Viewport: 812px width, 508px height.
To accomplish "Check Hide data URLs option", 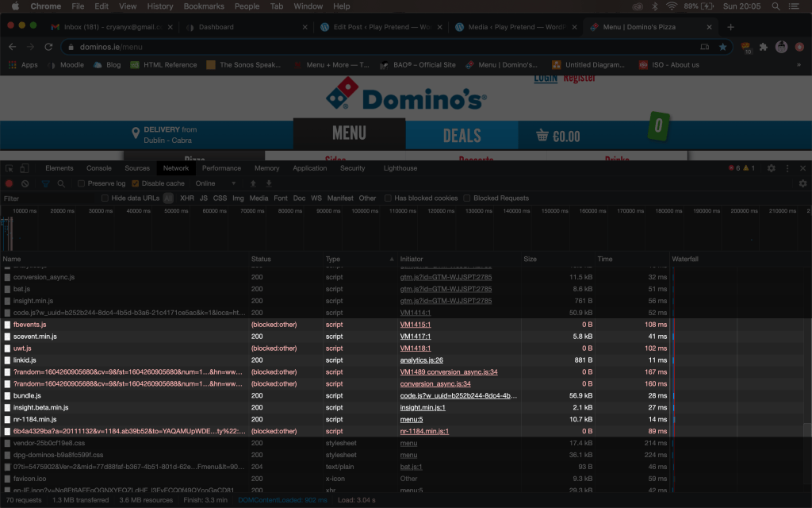I will click(x=105, y=198).
